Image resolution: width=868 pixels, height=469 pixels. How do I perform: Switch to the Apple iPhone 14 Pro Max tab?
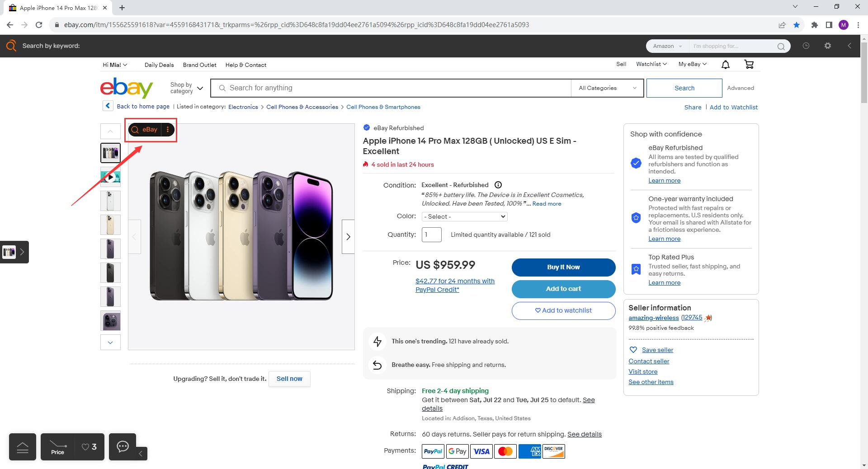(x=58, y=8)
